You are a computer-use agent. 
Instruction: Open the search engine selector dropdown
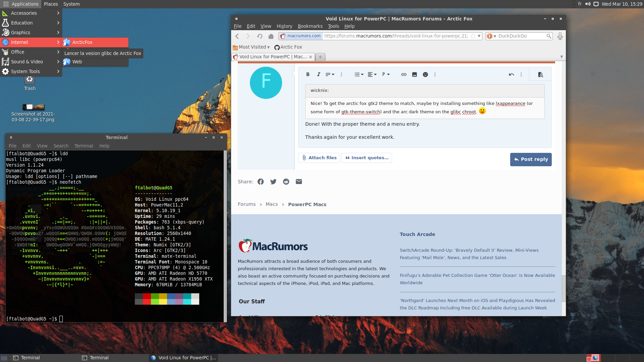click(x=491, y=36)
